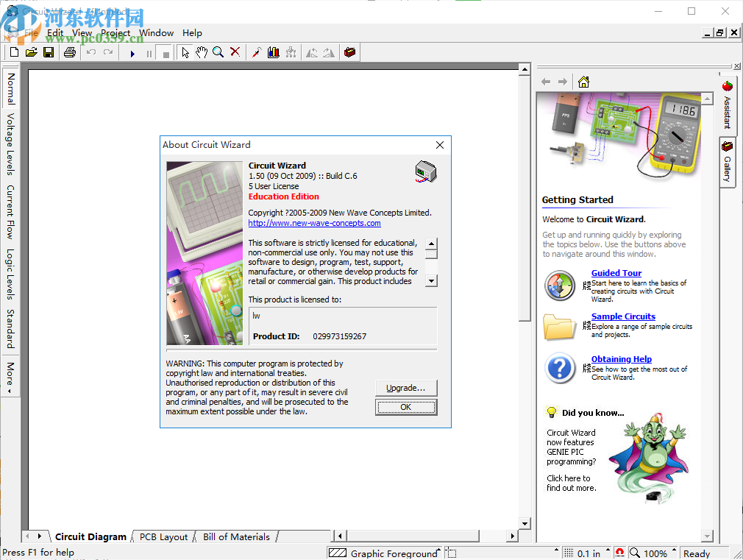Open the Window menu
Screen dimensions: 743x560
pyautogui.click(x=157, y=32)
